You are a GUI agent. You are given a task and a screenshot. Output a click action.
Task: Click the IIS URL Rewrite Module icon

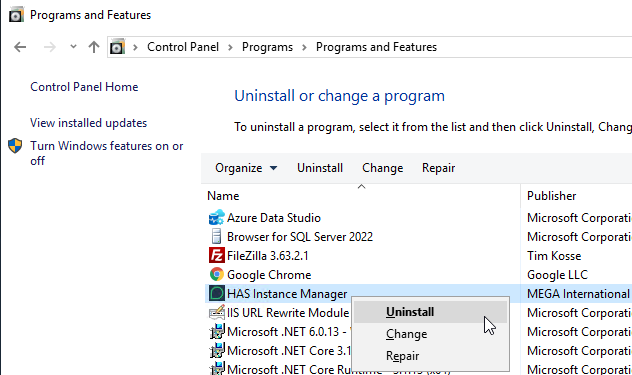tap(216, 312)
